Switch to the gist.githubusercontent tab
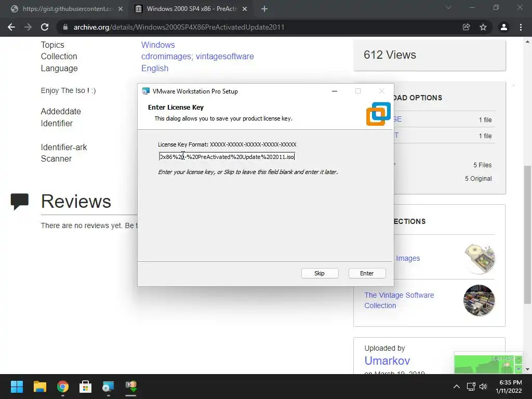Image resolution: width=532 pixels, height=399 pixels. pyautogui.click(x=67, y=9)
